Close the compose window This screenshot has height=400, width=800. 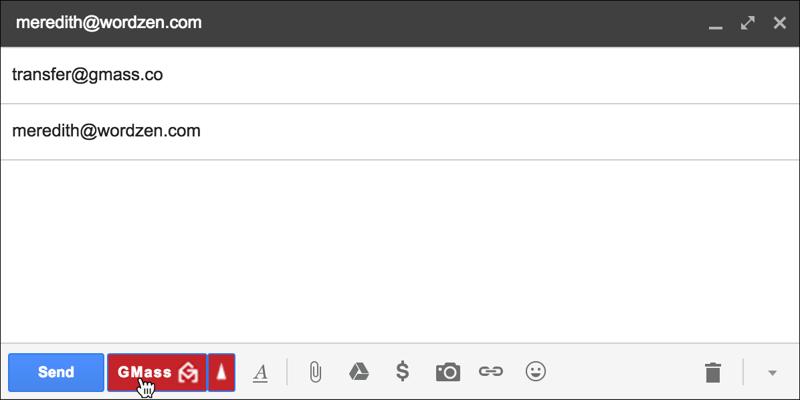tap(779, 22)
